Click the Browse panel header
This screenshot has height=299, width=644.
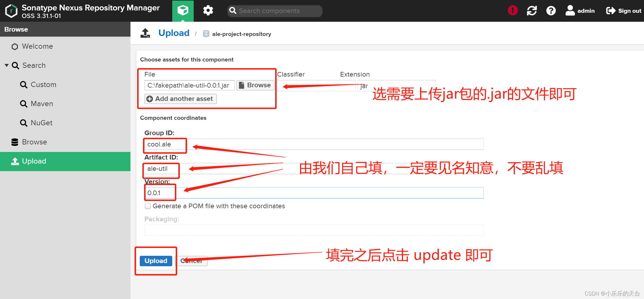tap(65, 29)
